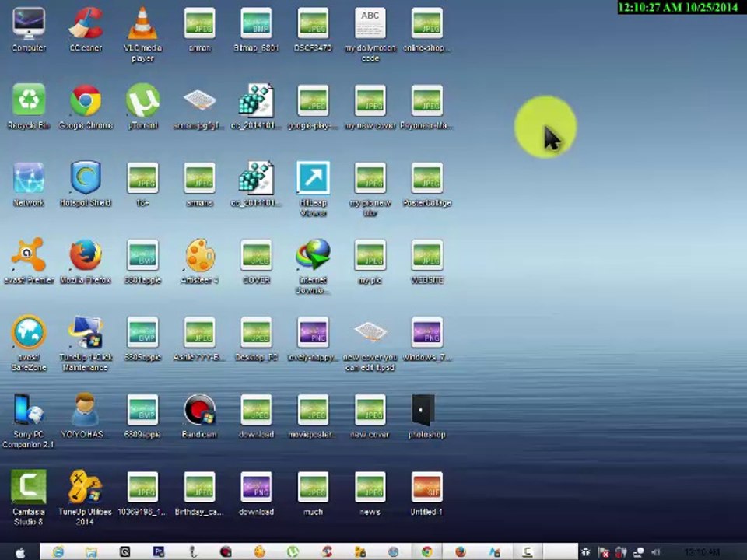The image size is (747, 560).
Task: Select the windows_7 PNG file
Action: [x=427, y=339]
